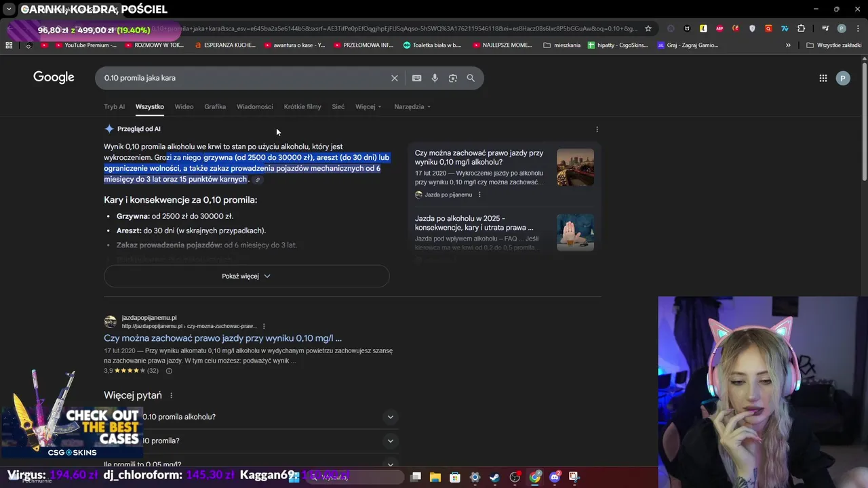
Task: Focus the Google search query field
Action: [x=244, y=78]
